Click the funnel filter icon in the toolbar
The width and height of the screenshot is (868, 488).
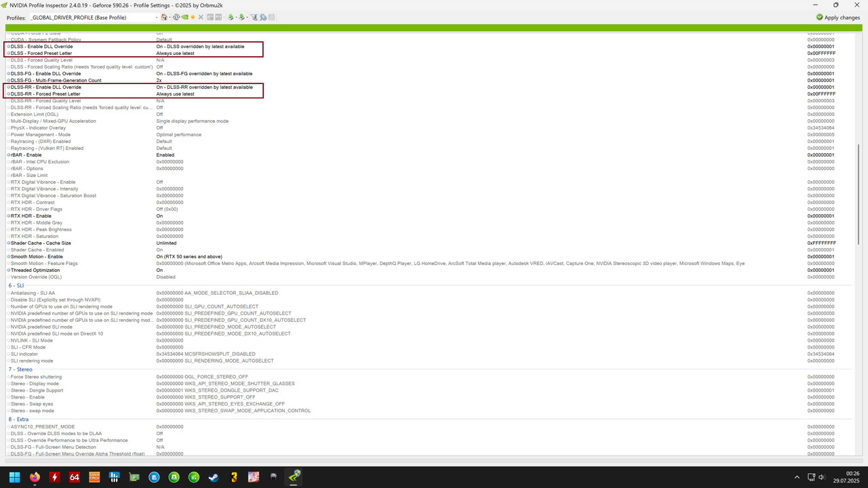[x=254, y=17]
